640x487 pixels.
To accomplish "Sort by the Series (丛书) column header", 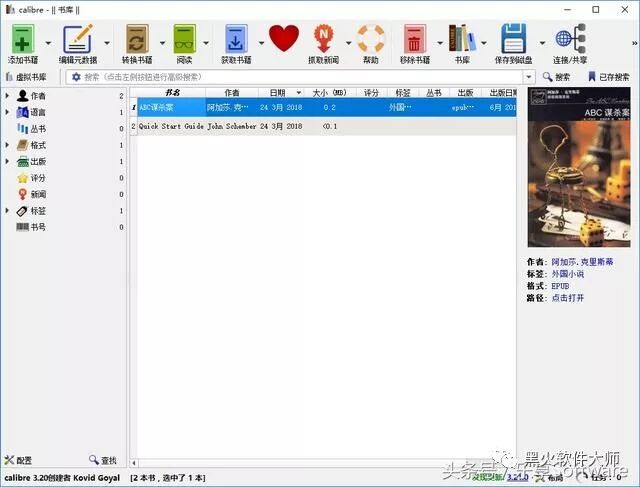I will coord(434,93).
